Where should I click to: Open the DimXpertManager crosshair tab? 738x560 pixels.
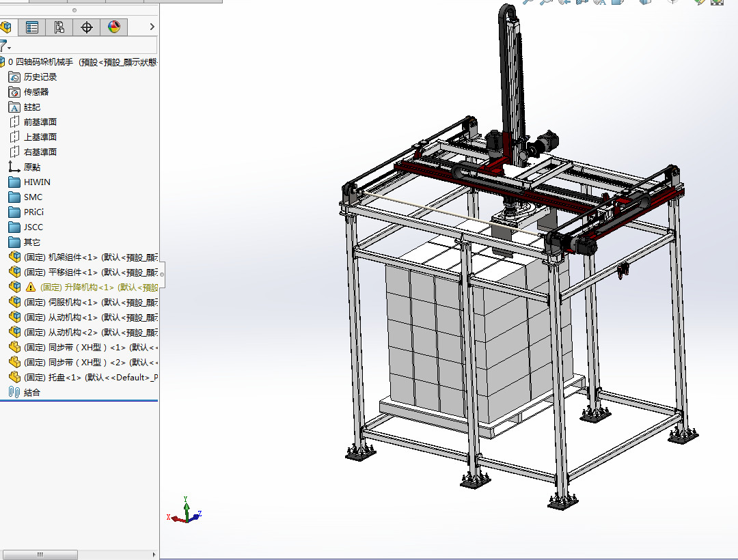click(87, 27)
